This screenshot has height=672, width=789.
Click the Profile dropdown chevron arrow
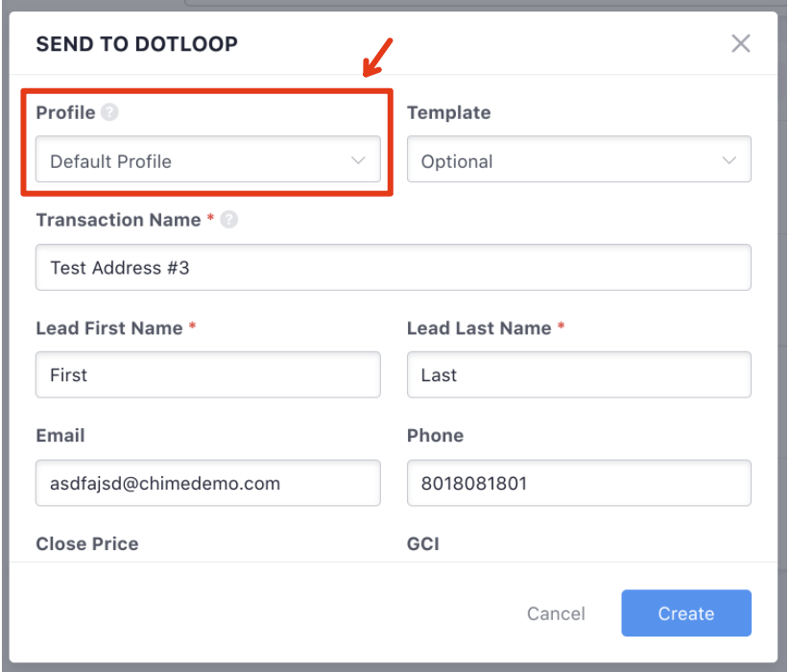coord(358,160)
